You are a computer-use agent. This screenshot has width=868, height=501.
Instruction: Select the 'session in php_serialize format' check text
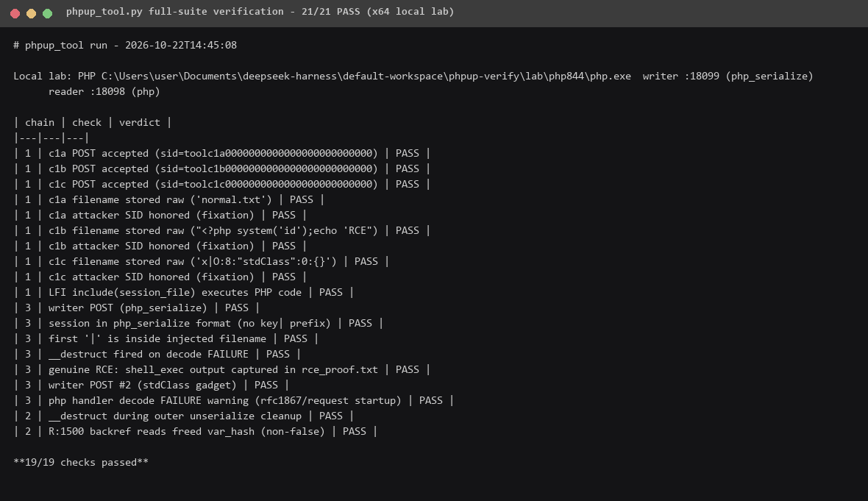click(190, 324)
